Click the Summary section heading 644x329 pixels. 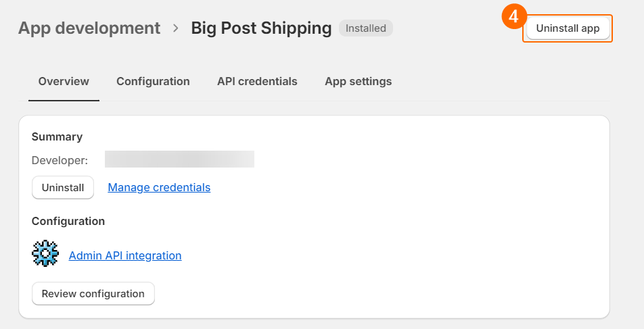point(57,136)
